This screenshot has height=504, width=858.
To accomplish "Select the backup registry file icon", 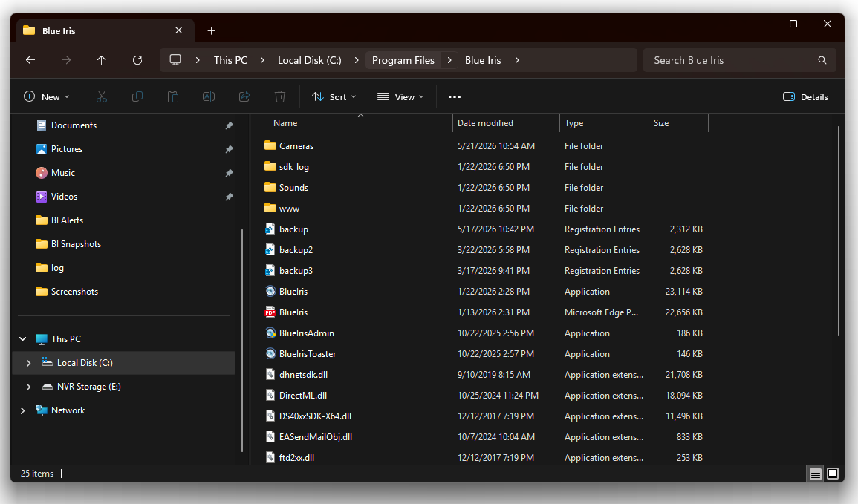I will (x=270, y=229).
